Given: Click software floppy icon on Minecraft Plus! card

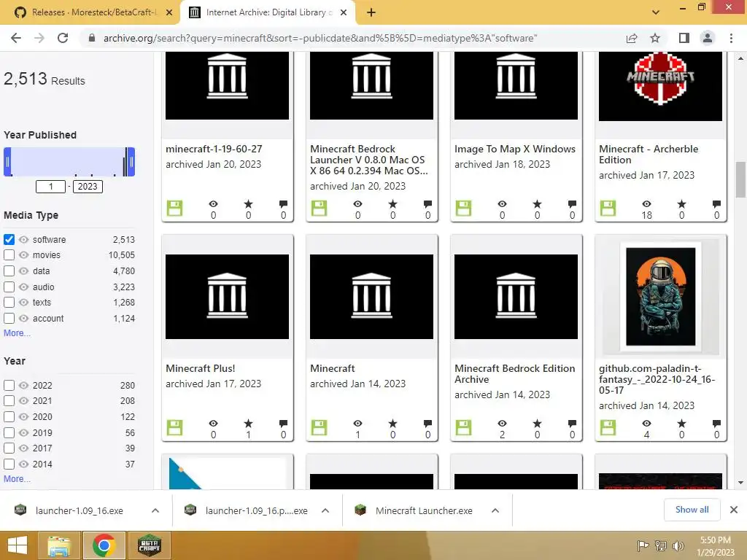Looking at the screenshot, I should pyautogui.click(x=174, y=427).
